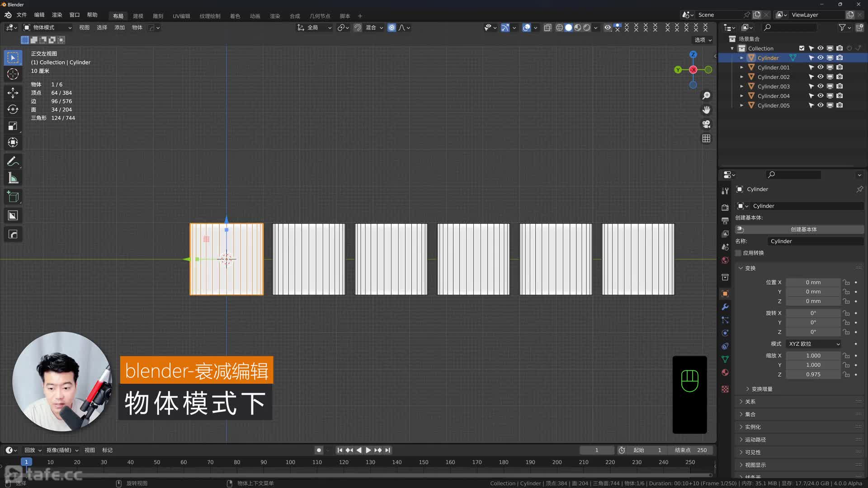Select the Scale tool
Screen dimensions: 868x488
(13, 126)
